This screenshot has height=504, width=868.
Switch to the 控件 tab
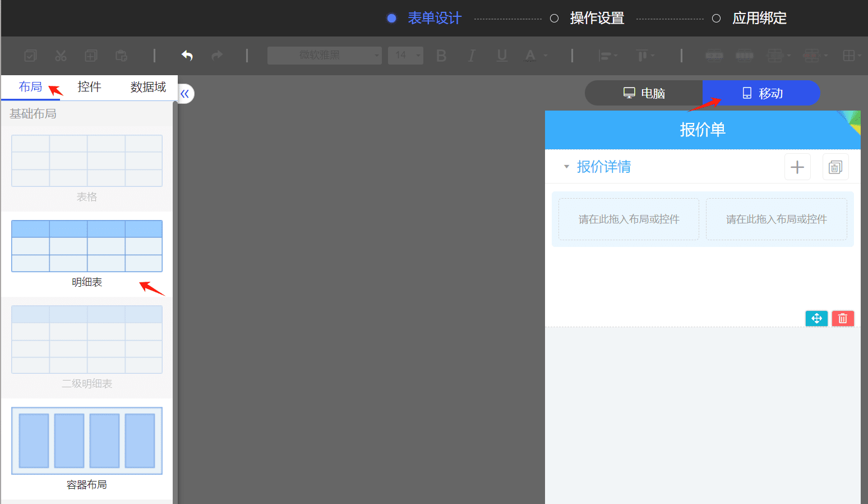[x=89, y=87]
